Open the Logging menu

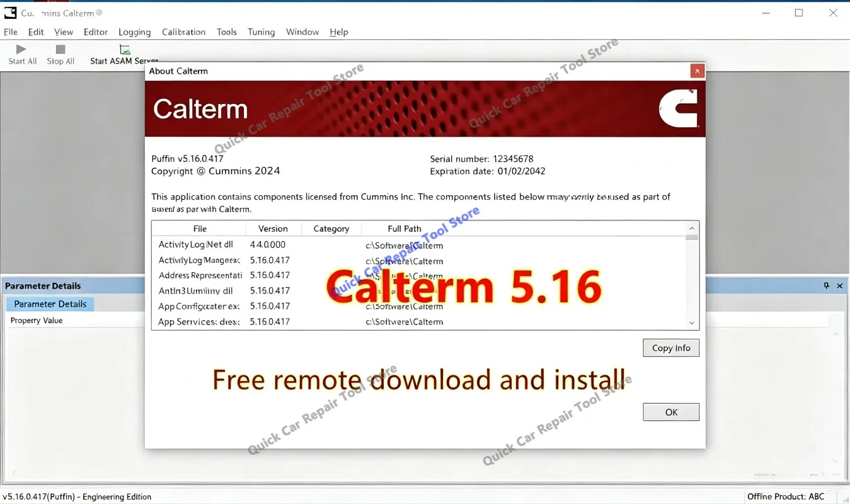tap(134, 32)
